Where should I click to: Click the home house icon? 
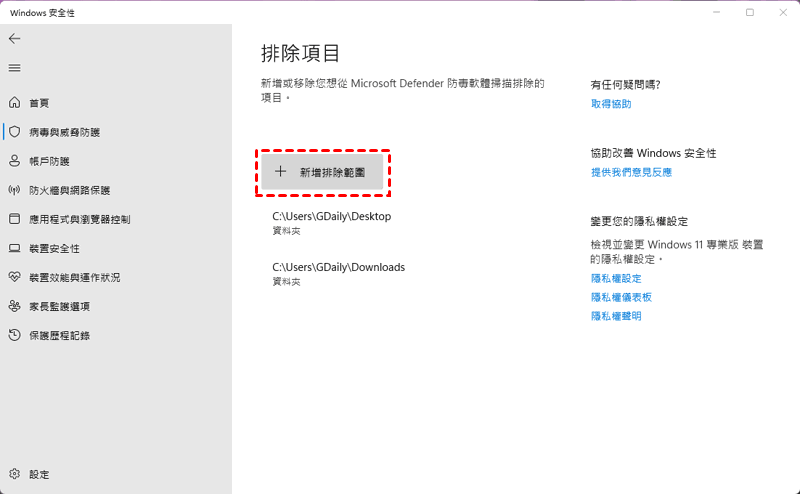tap(14, 103)
